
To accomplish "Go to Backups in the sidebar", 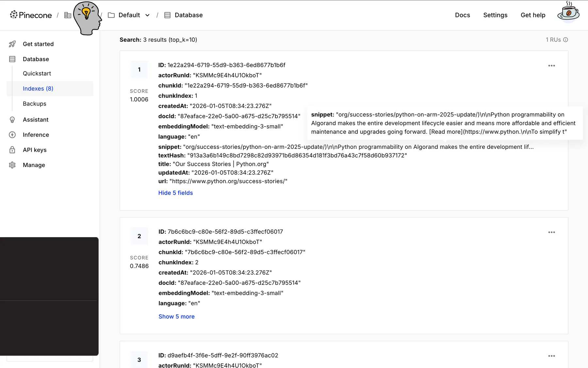I will point(35,104).
